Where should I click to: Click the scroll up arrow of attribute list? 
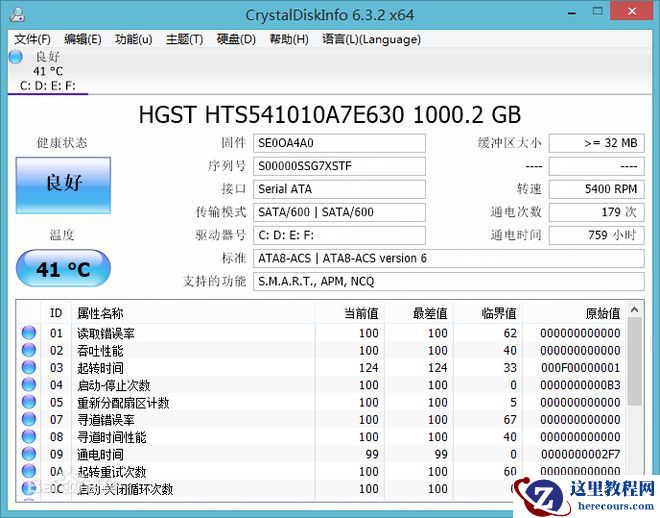pyautogui.click(x=635, y=311)
